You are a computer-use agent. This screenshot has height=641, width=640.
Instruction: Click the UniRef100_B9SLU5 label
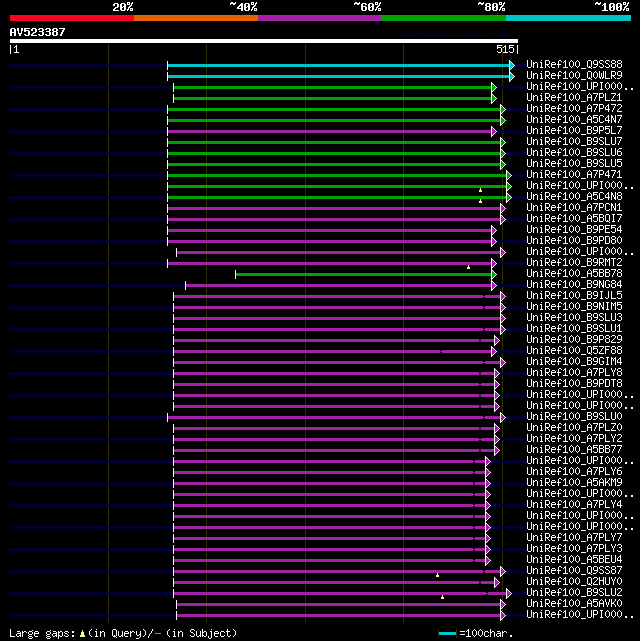pos(574,164)
